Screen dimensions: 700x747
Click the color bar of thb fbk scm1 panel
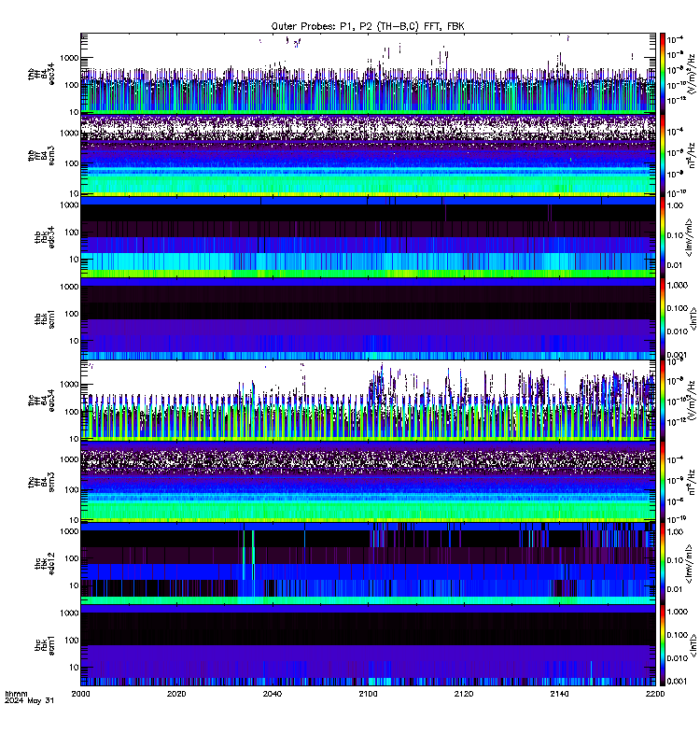click(663, 318)
